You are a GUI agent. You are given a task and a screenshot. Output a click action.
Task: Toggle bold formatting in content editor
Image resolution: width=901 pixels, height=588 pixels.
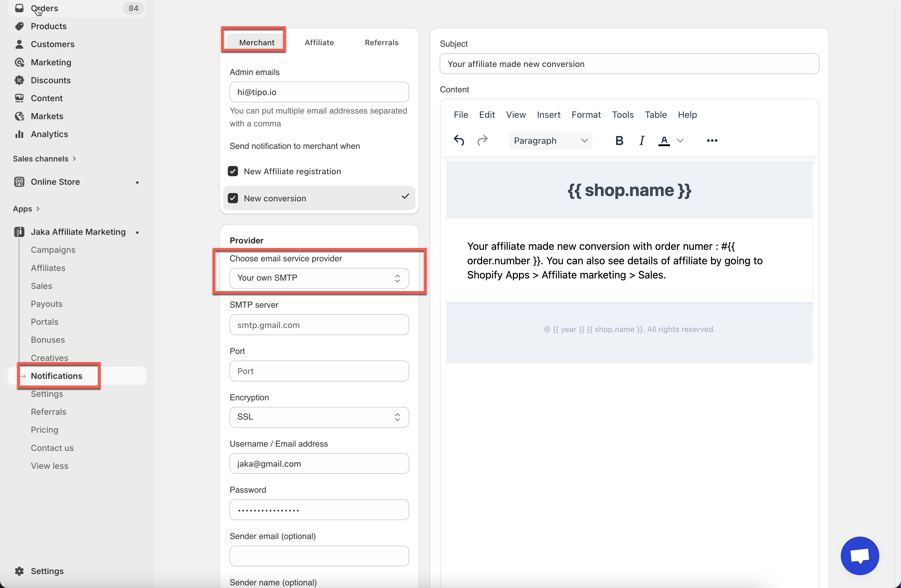[x=619, y=141]
